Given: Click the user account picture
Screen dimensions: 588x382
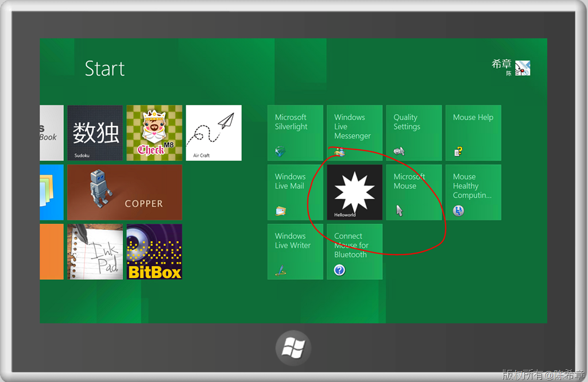Looking at the screenshot, I should coord(523,68).
